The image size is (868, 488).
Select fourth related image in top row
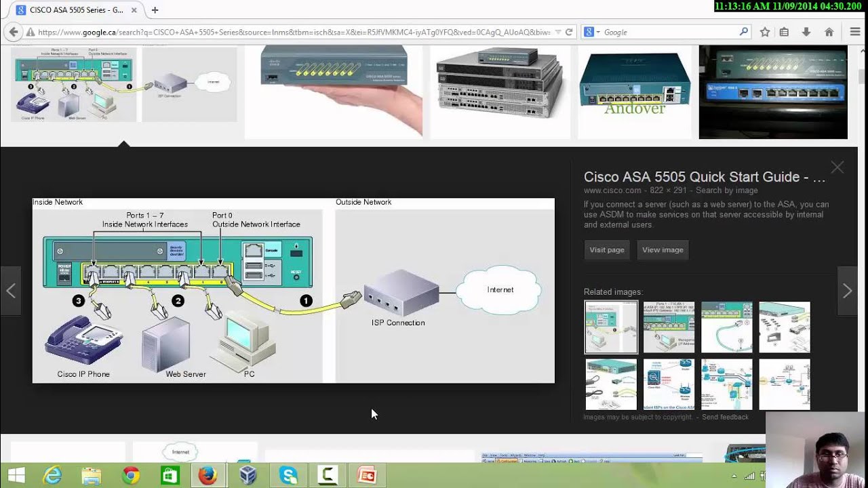(785, 327)
